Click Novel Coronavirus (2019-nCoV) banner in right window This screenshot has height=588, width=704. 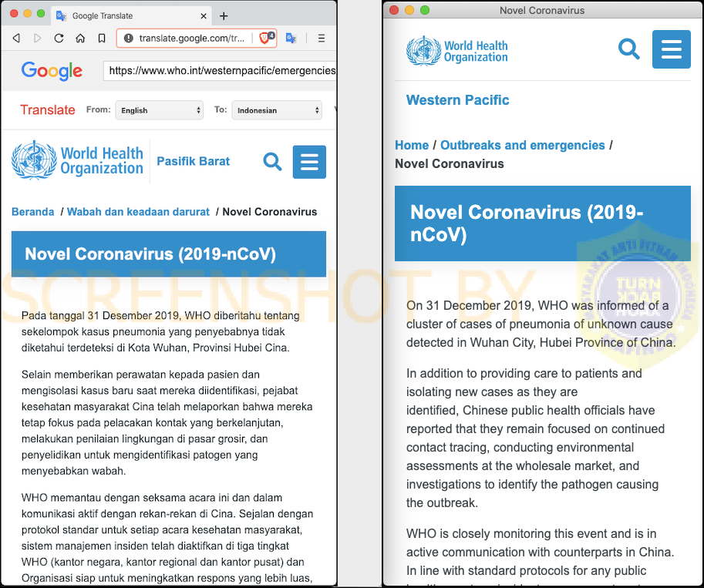[x=542, y=223]
